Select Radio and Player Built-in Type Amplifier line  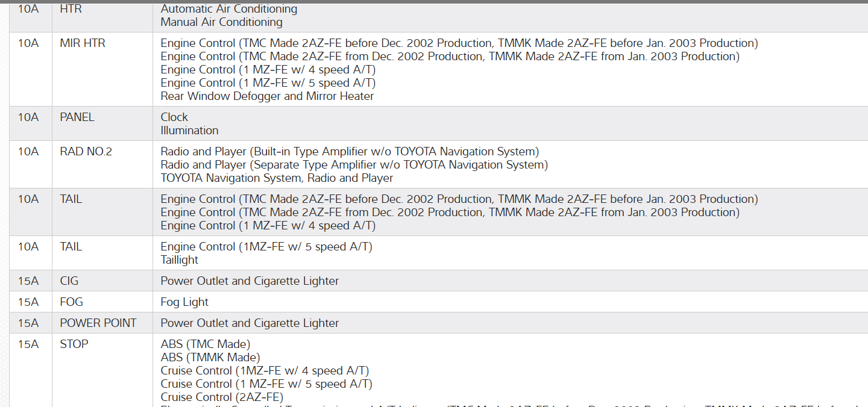pyautogui.click(x=350, y=152)
